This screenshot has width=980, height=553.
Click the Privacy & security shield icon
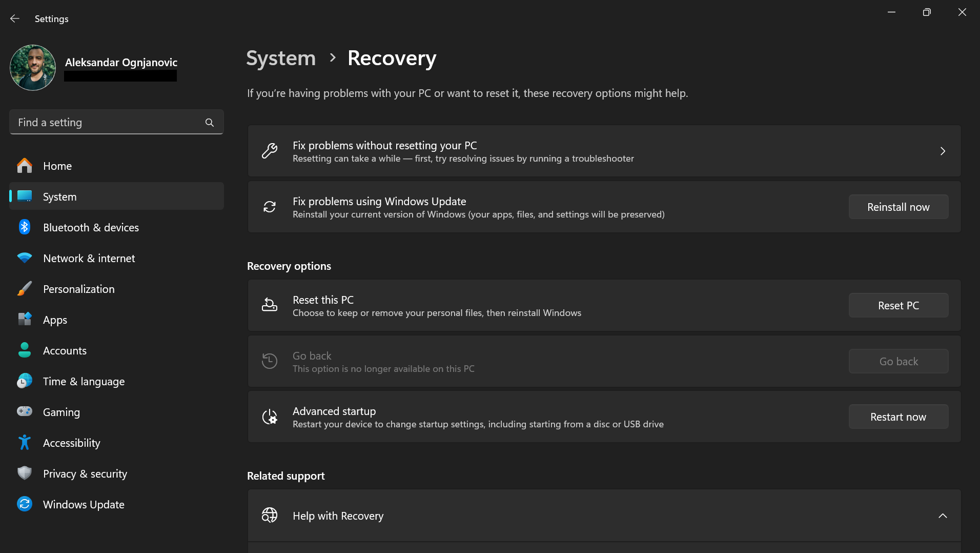click(x=25, y=473)
